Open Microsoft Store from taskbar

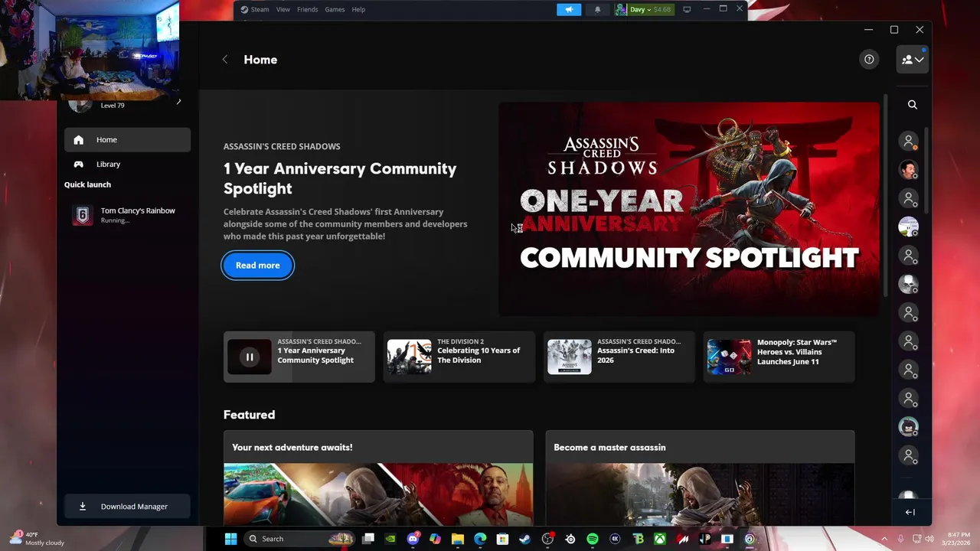coord(502,539)
